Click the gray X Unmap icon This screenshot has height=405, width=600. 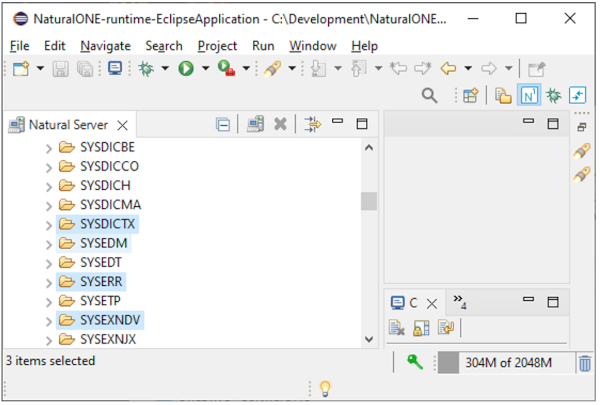pyautogui.click(x=280, y=124)
